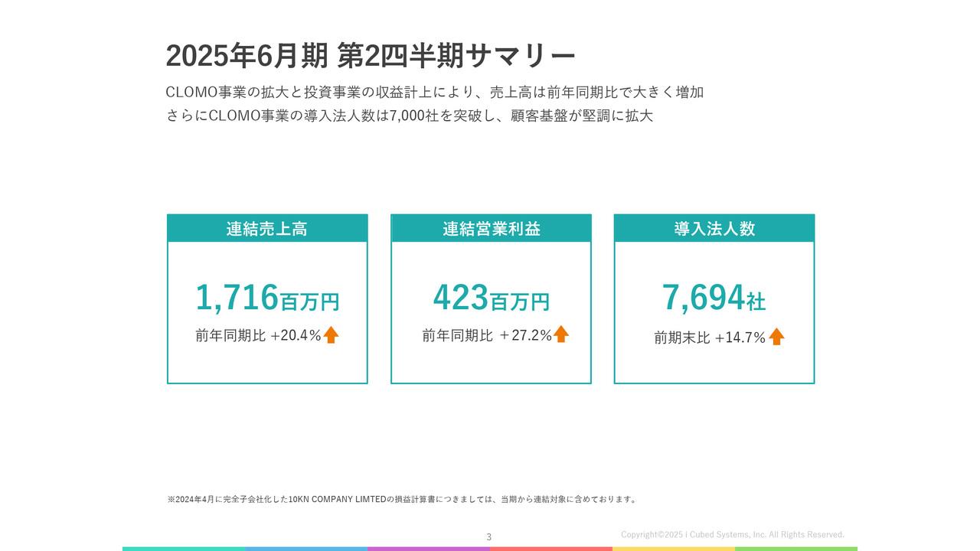Select the 7,694社 figure

714,298
